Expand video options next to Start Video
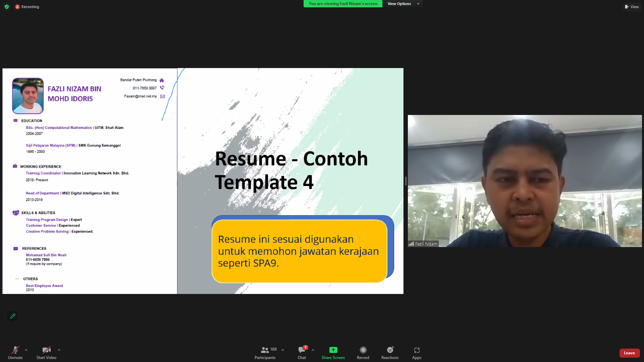 tap(59, 350)
